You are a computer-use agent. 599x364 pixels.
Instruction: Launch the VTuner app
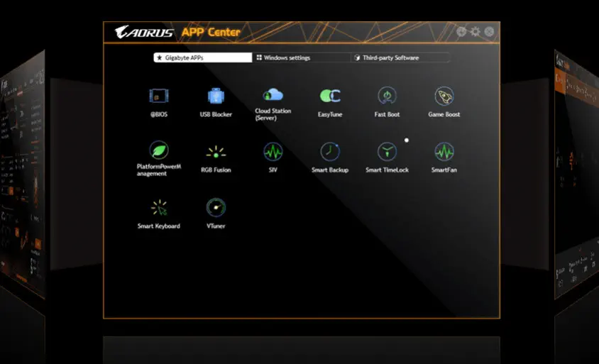(216, 208)
